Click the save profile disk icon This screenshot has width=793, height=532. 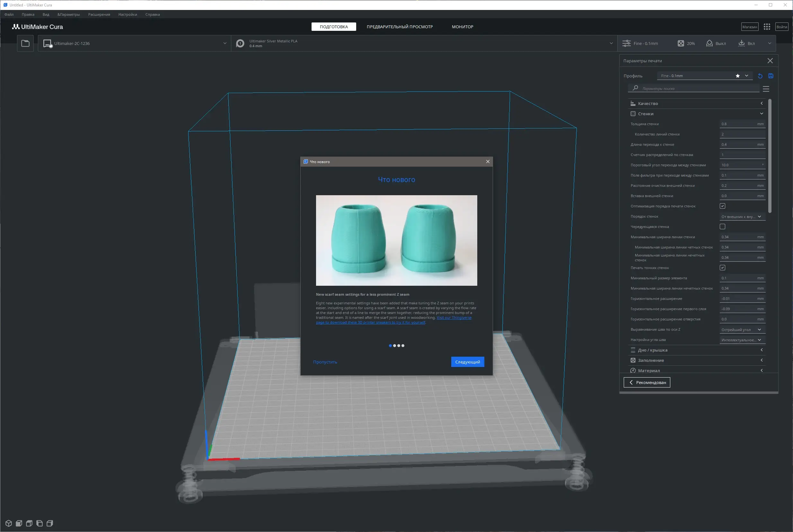click(771, 76)
